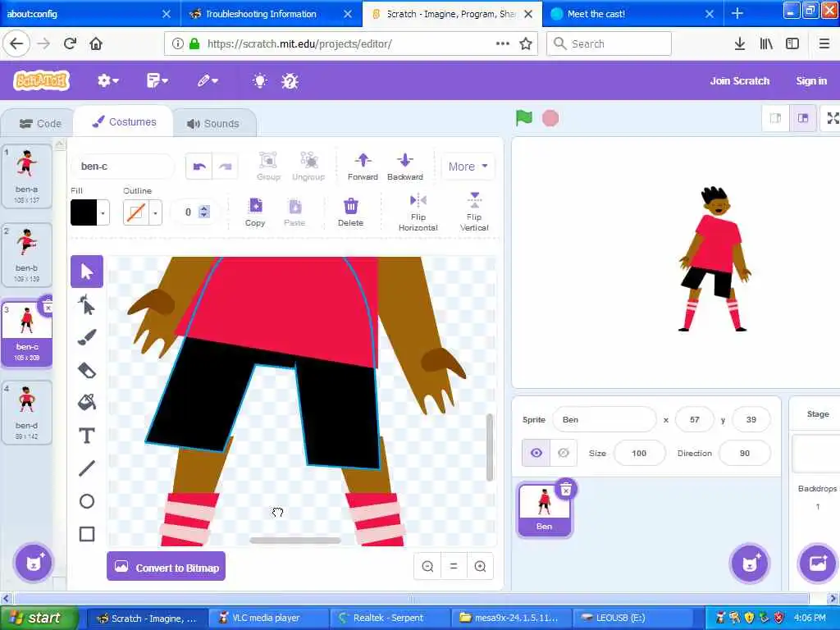Viewport: 840px width, 630px height.
Task: Open the Outline color dropdown
Action: click(155, 212)
